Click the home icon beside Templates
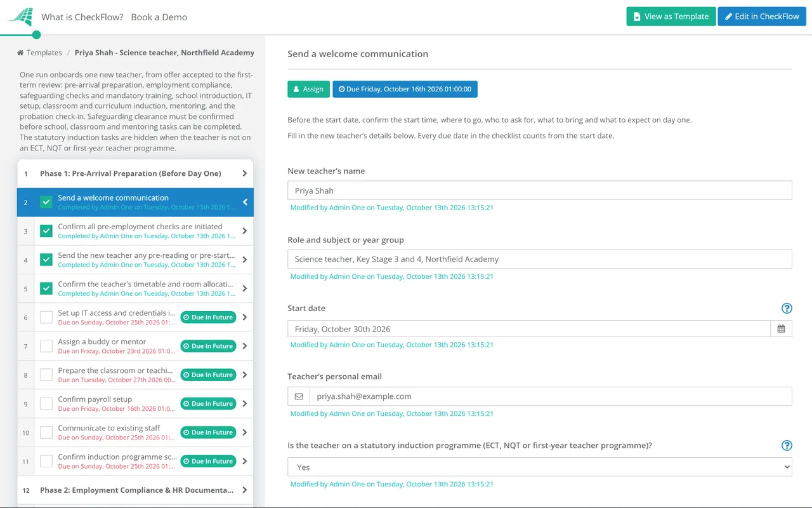This screenshot has width=812, height=508. click(x=21, y=53)
